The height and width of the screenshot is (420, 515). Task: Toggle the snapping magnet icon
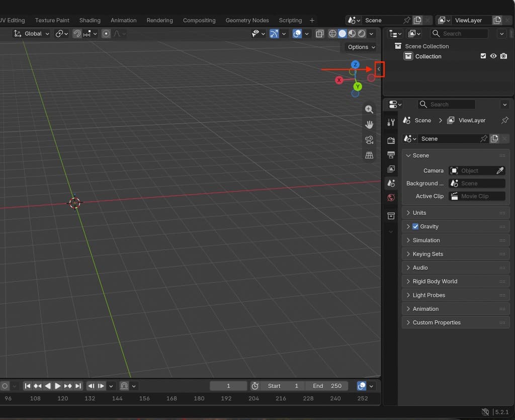tap(77, 34)
